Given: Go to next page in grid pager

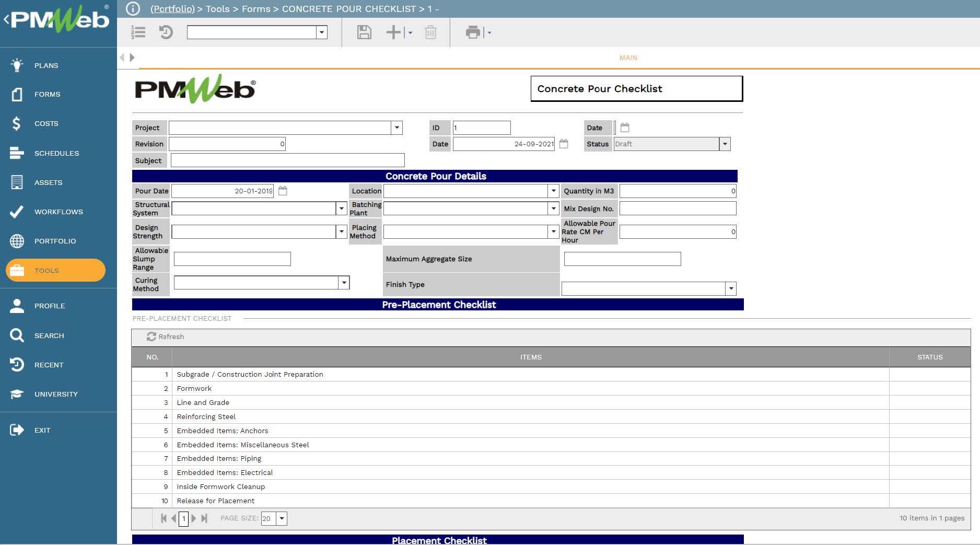Looking at the screenshot, I should click(194, 518).
